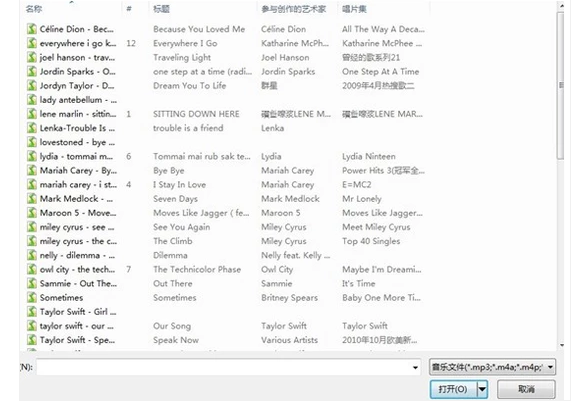
Task: Click the lady antebellum file icon
Action: [x=32, y=100]
